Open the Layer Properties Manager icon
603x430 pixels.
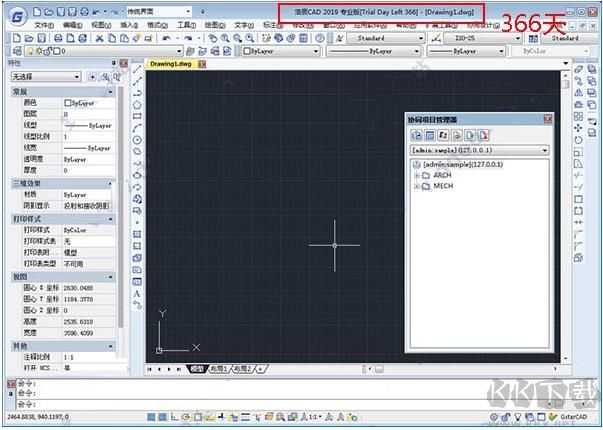tap(17, 51)
